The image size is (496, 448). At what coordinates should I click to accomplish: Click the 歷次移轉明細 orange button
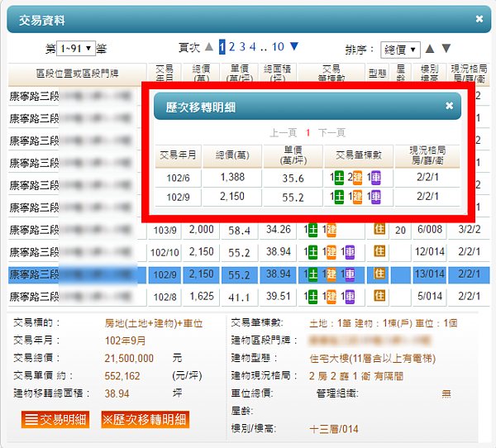tap(145, 420)
